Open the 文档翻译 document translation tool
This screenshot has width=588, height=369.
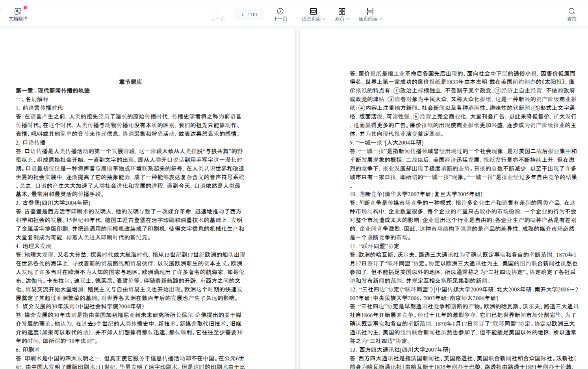tap(18, 11)
